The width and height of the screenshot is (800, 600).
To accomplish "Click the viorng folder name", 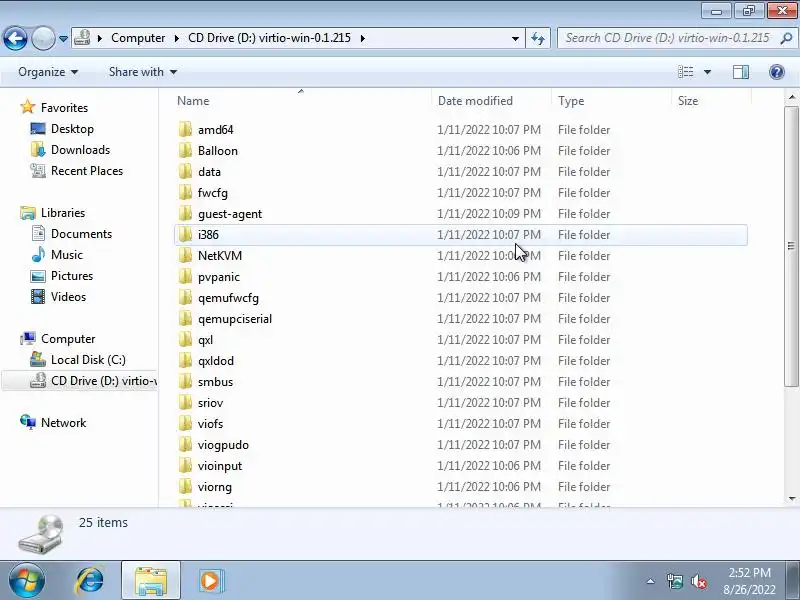I will pyautogui.click(x=214, y=487).
